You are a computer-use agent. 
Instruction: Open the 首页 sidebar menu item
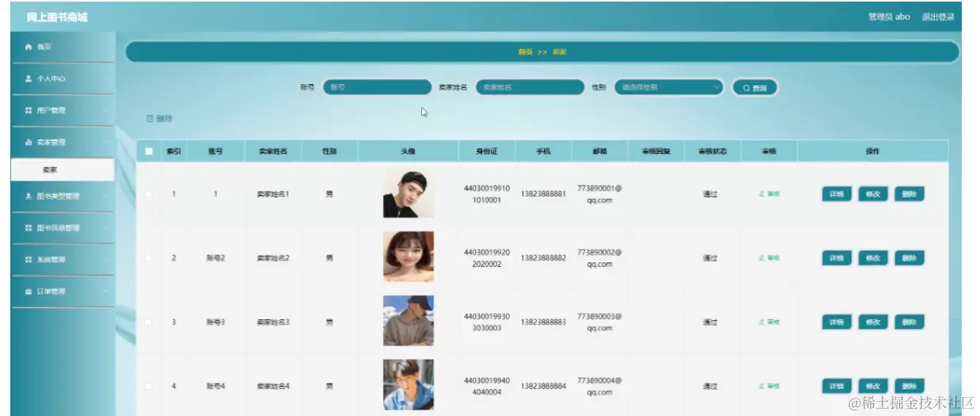pos(63,48)
